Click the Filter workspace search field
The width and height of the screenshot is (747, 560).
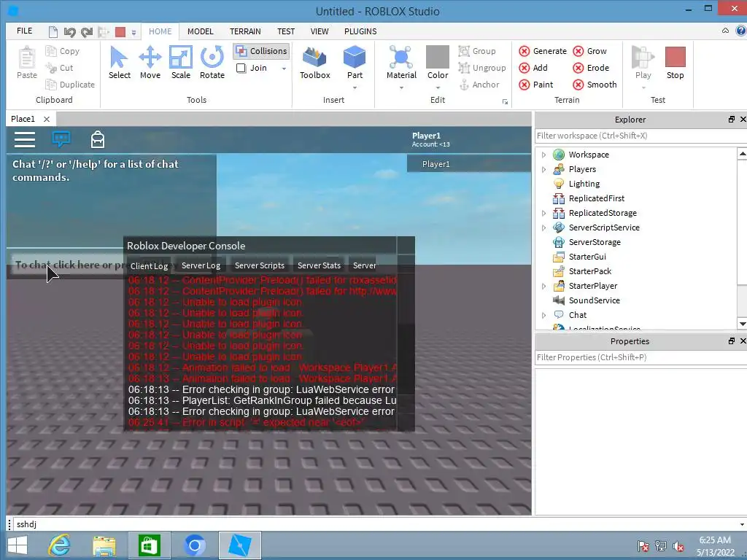[x=638, y=136]
